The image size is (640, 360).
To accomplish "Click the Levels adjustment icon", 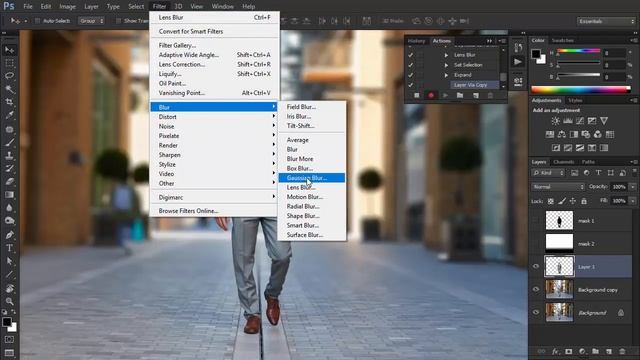I will point(568,121).
